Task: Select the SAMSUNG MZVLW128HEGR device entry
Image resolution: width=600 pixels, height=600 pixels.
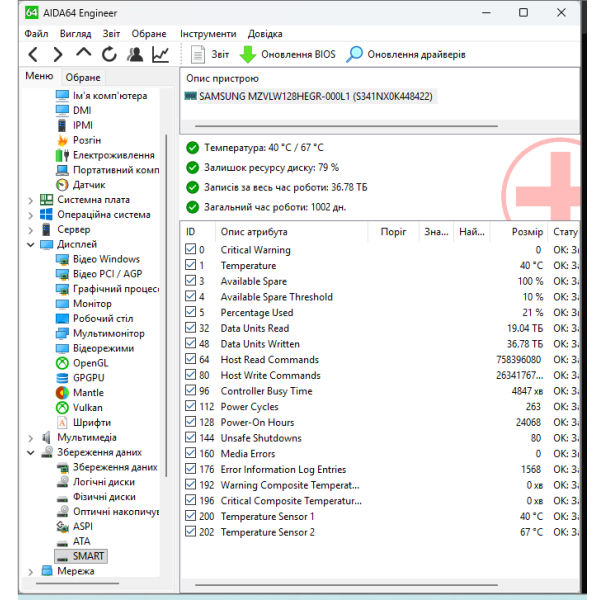Action: [x=310, y=96]
